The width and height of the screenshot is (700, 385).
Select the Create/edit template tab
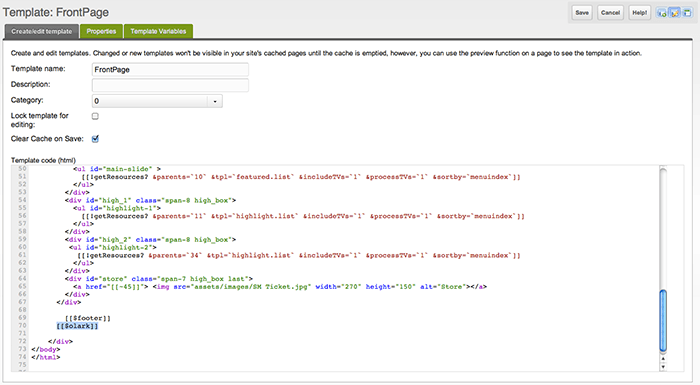point(42,31)
